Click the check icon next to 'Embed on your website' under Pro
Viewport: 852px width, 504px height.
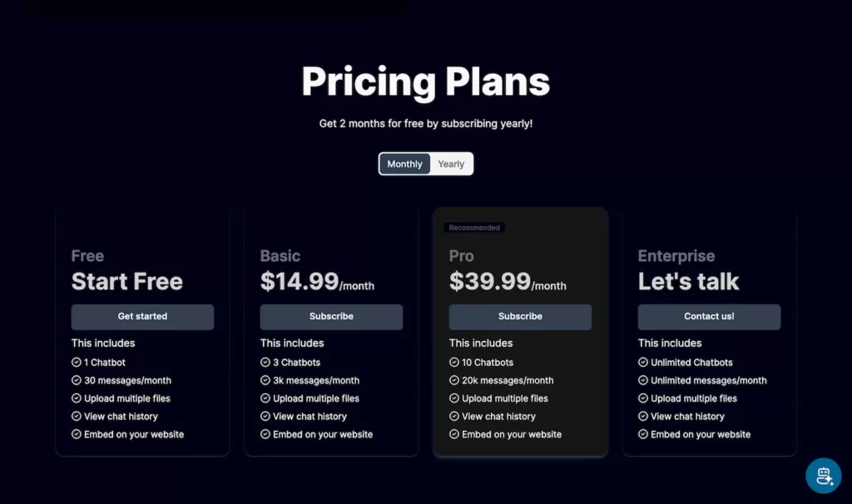(453, 434)
